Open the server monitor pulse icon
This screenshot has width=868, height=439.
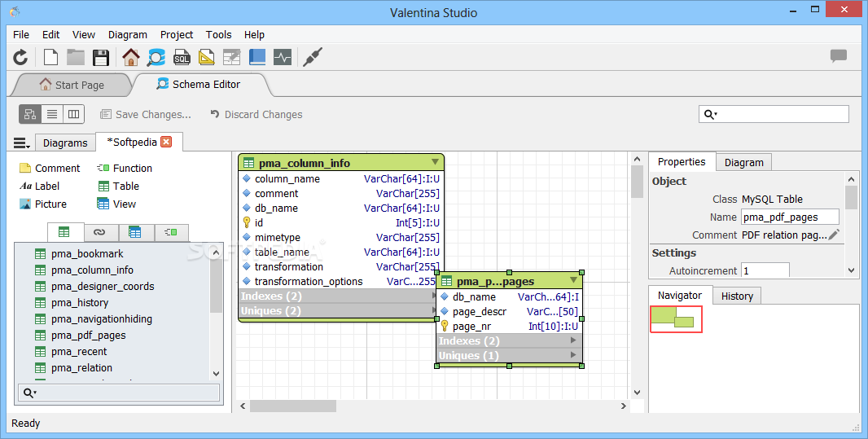[x=283, y=57]
